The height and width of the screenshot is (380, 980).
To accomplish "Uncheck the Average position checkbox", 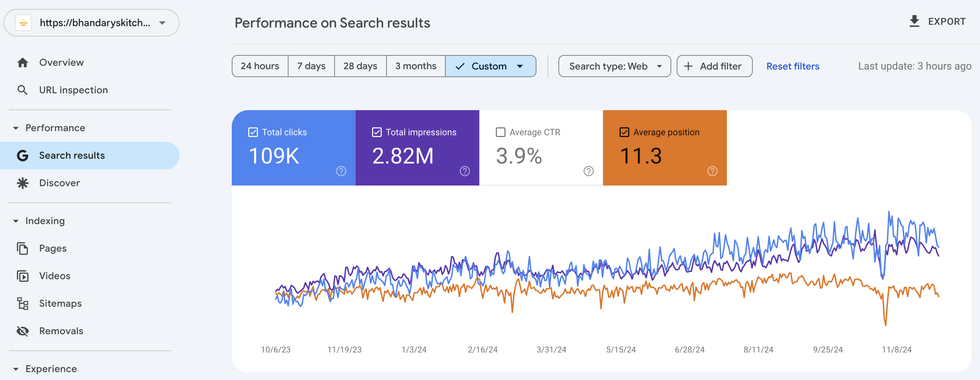I will [624, 132].
